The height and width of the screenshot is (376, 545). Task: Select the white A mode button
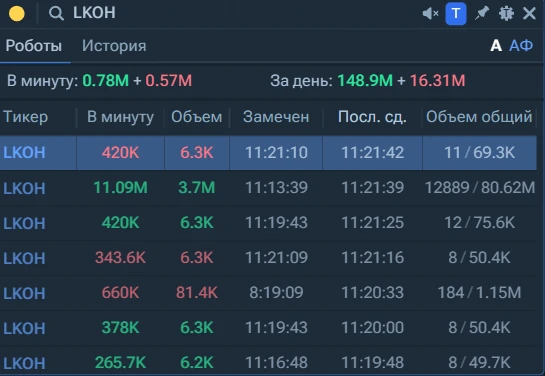(496, 46)
